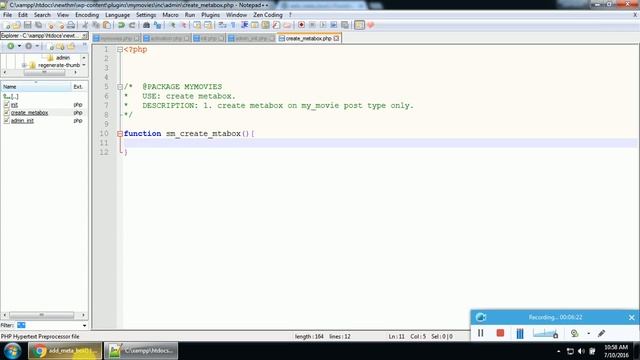Select the pencil annotation tool in recorder

pyautogui.click(x=601, y=333)
